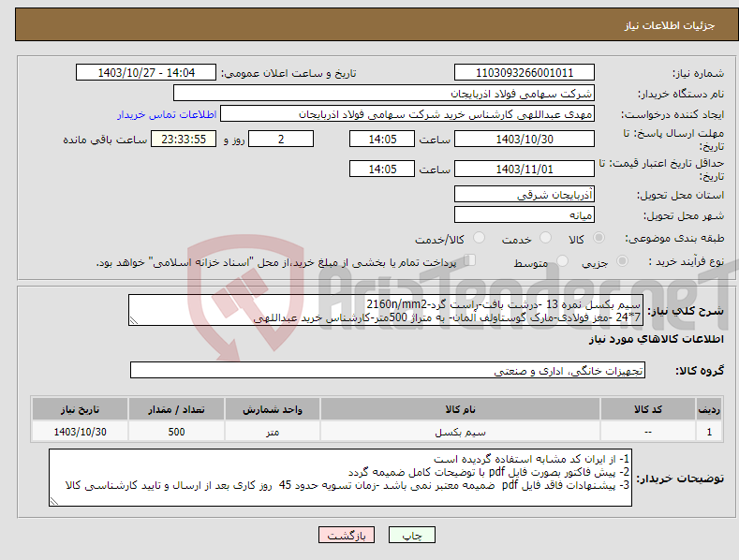Click the توضیحات خریدار notes text area
Image resolution: width=739 pixels, height=560 pixels.
click(340, 478)
